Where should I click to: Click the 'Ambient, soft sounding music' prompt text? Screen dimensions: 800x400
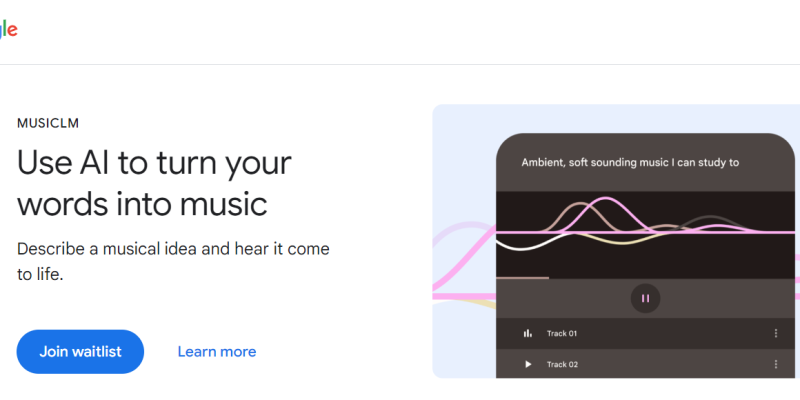(630, 162)
